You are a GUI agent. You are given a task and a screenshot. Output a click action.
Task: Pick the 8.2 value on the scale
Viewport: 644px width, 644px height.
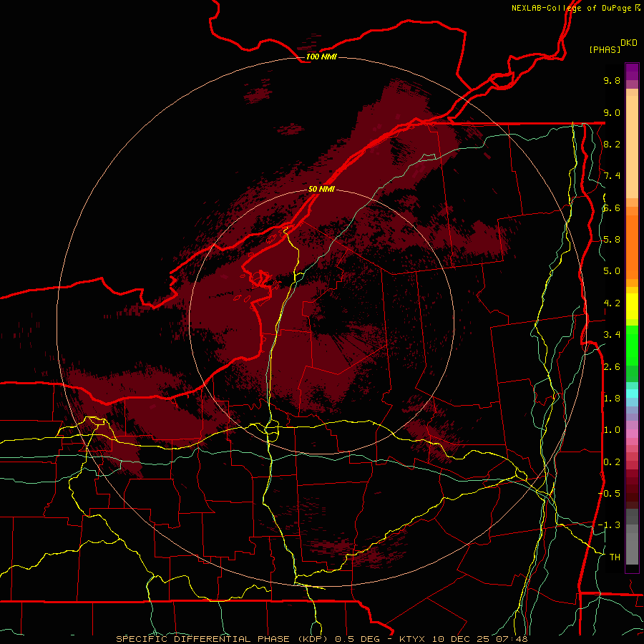coord(612,144)
